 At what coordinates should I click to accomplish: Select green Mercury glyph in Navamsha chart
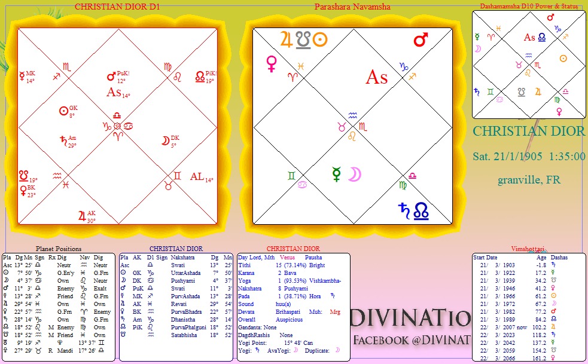336,174
